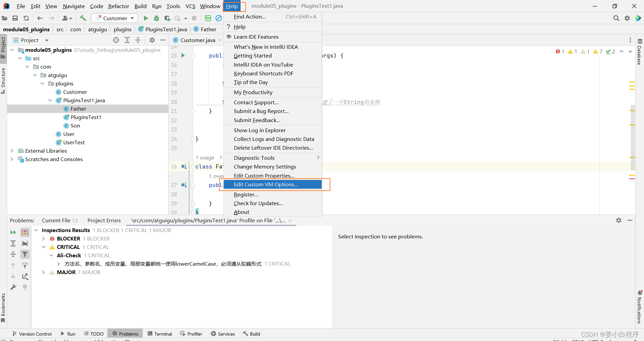
Task: Close the PluginsTest1.java profile results tab
Action: pos(290,220)
